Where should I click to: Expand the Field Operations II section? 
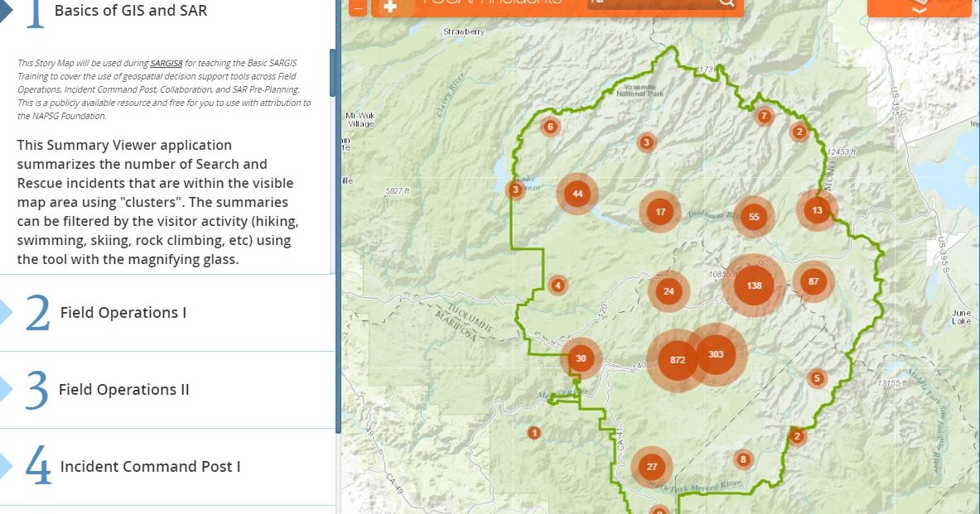tap(124, 390)
